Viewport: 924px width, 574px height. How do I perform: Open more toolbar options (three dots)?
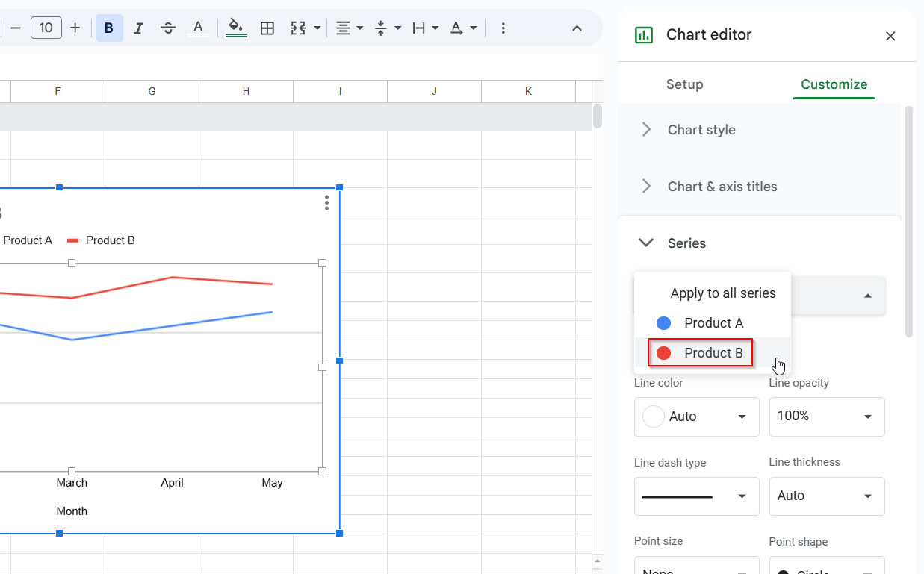point(503,28)
